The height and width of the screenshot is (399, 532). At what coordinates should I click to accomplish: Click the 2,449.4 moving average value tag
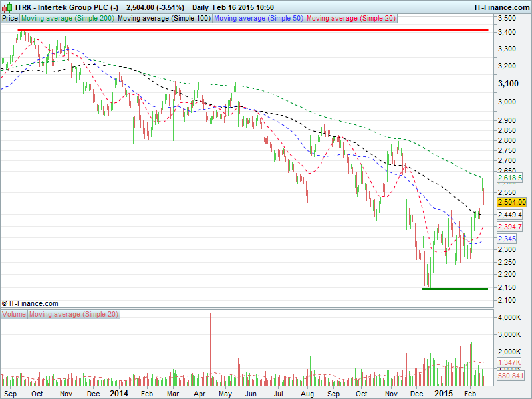(510, 215)
